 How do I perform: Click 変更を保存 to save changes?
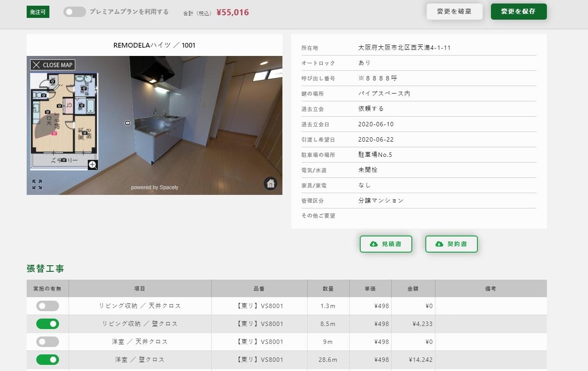coord(518,11)
